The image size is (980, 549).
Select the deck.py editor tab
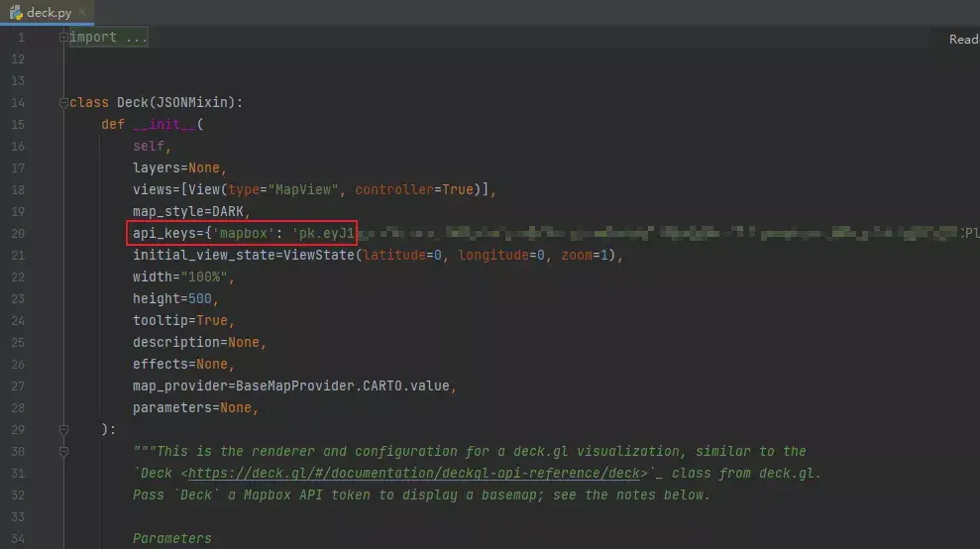pos(47,12)
